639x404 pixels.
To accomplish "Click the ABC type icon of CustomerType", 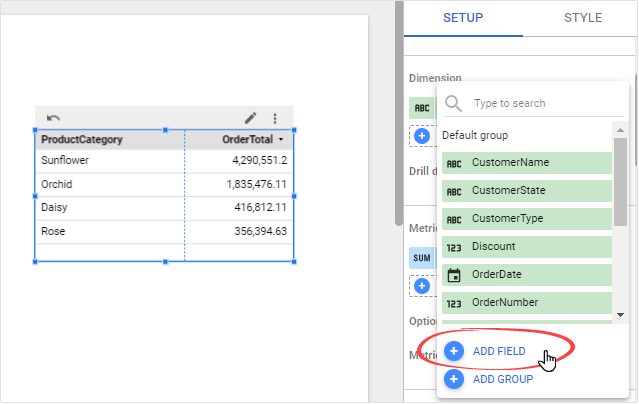I will click(x=454, y=220).
